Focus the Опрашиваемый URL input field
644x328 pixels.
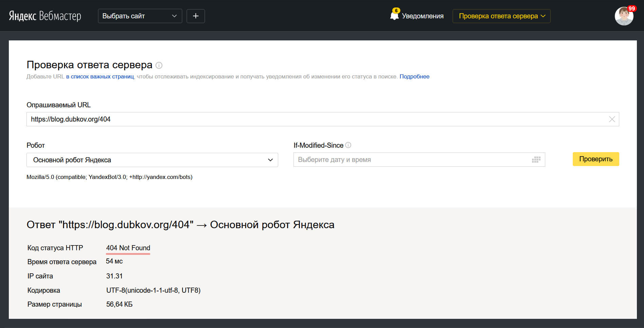coord(323,119)
